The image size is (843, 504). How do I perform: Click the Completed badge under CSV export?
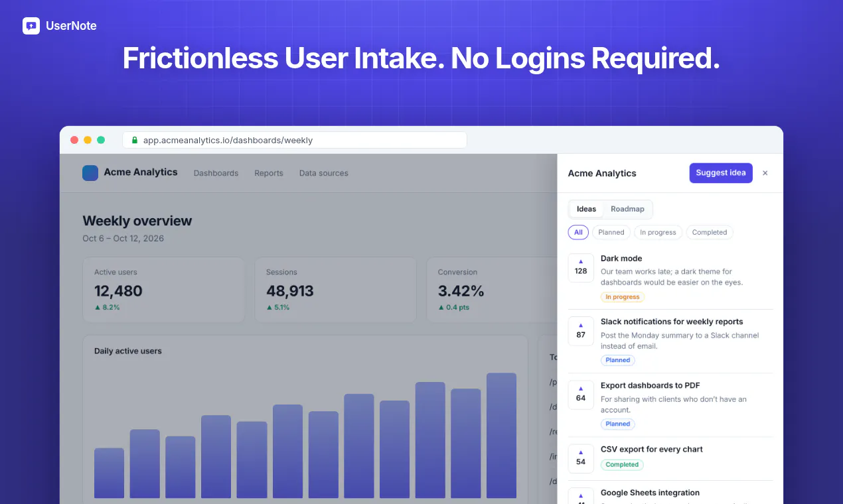[x=622, y=465]
